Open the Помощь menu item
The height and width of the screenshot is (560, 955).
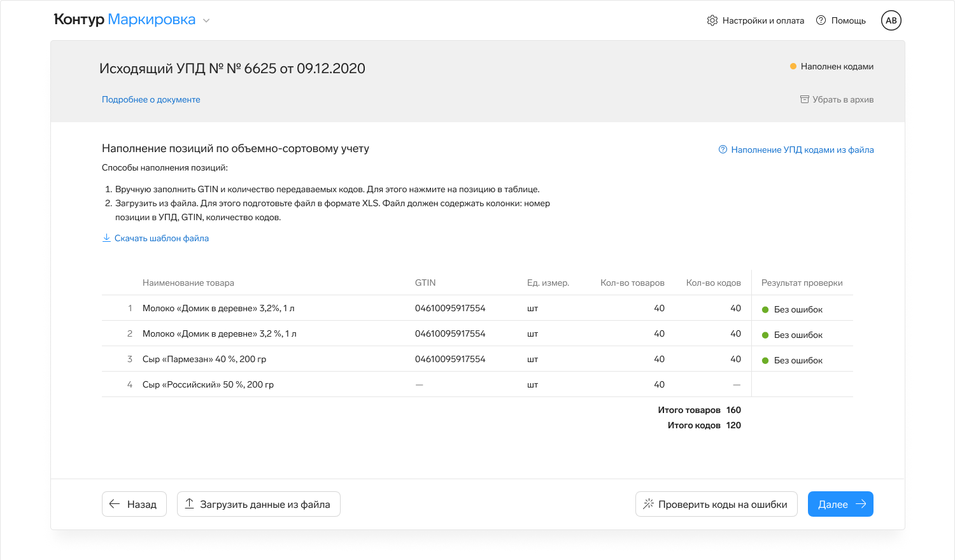click(x=848, y=20)
